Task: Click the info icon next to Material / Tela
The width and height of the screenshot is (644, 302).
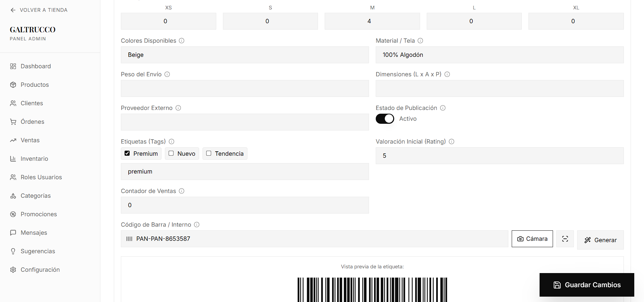Action: tap(420, 41)
